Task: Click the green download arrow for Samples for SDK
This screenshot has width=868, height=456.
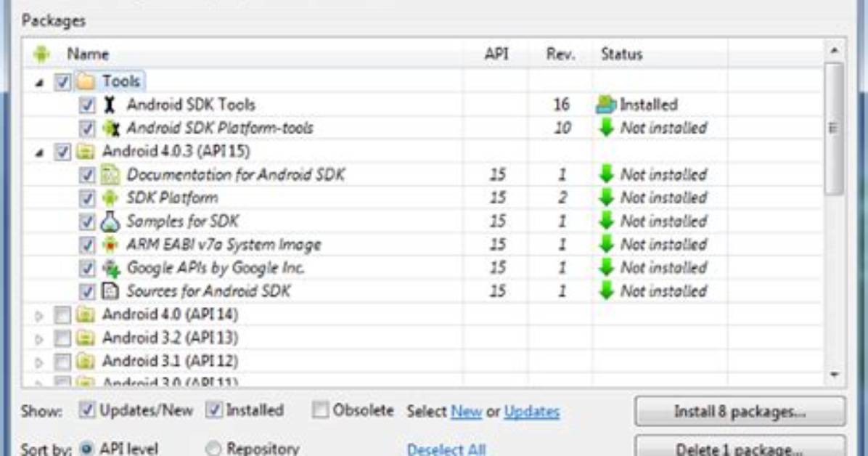Action: 607,221
